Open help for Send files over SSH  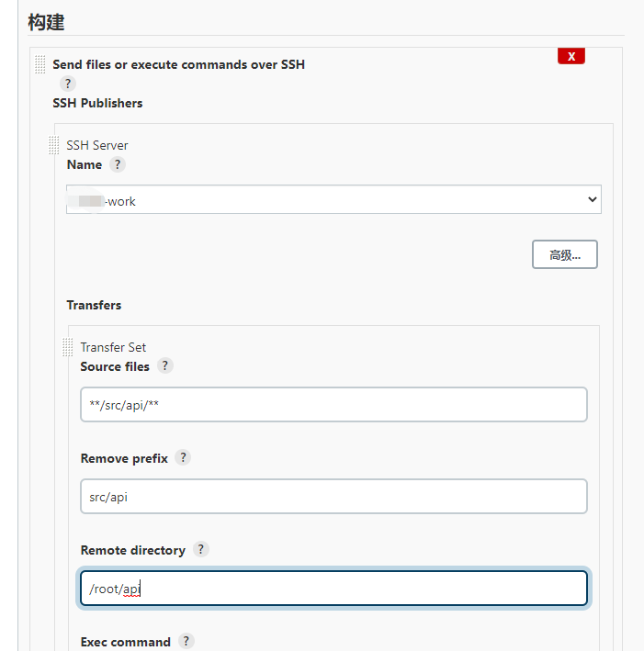[x=67, y=84]
